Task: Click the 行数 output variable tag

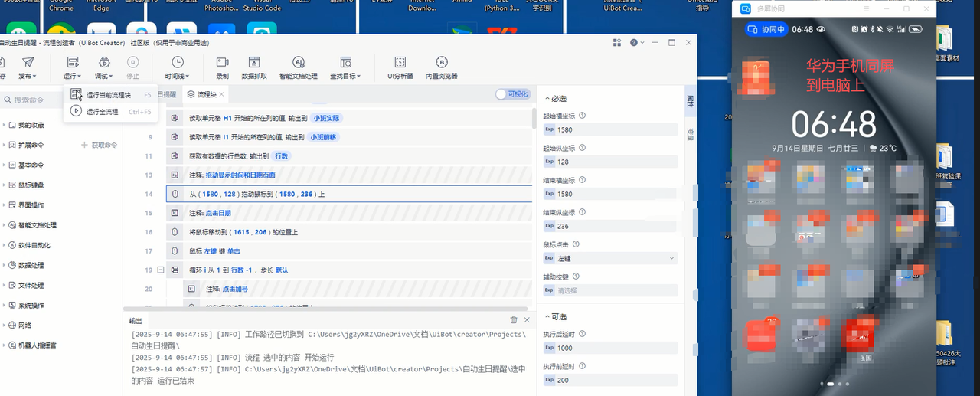Action: pos(281,156)
